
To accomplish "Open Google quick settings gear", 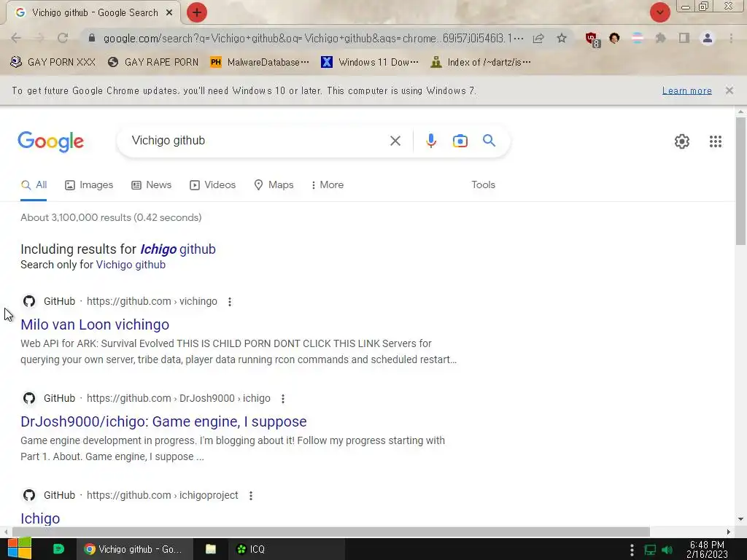I will click(682, 141).
